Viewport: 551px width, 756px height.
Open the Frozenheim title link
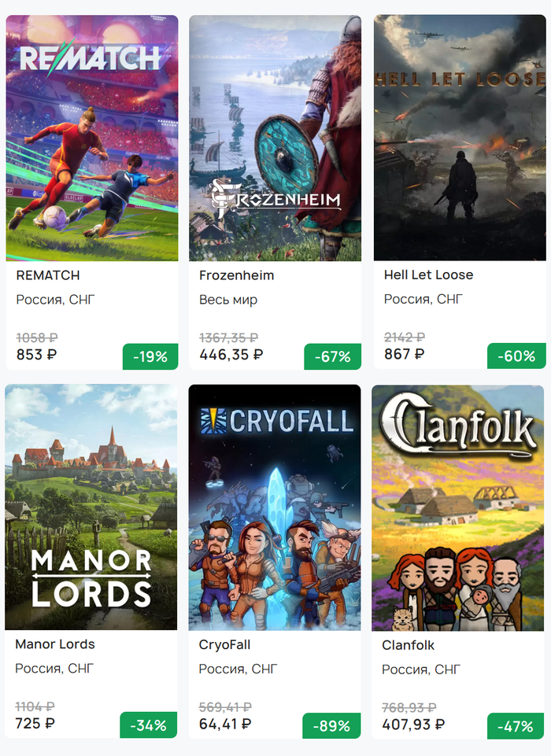(x=236, y=275)
